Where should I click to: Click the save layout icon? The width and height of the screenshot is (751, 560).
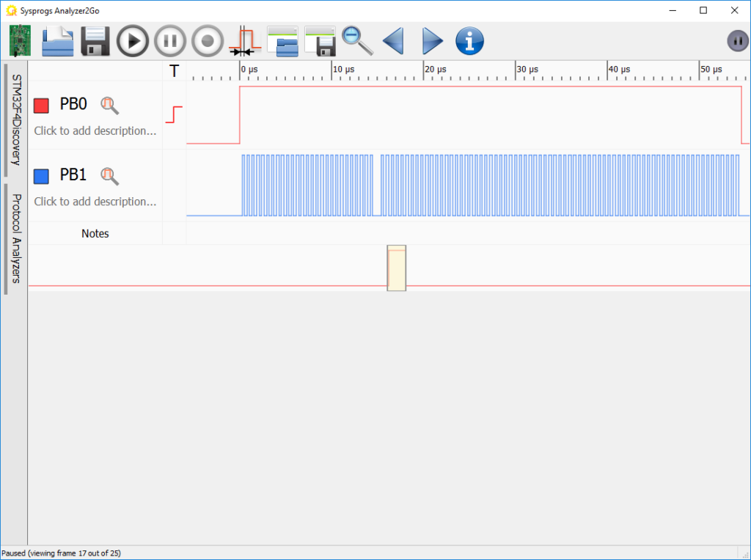(x=320, y=41)
